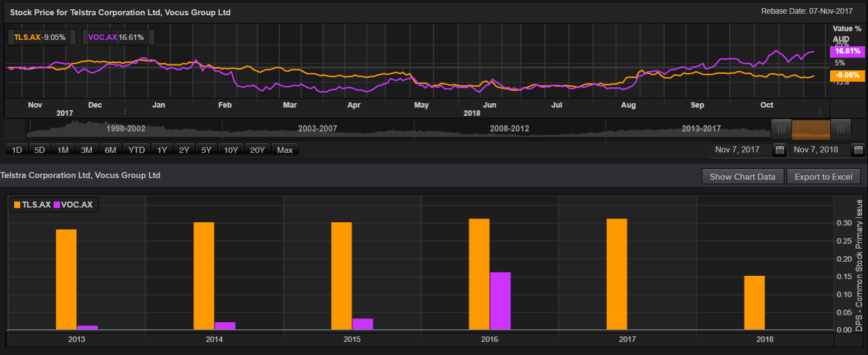Viewport: 868px width, 355px height.
Task: Click the 2015 VOC.AX purple dividend bar
Action: 363,324
